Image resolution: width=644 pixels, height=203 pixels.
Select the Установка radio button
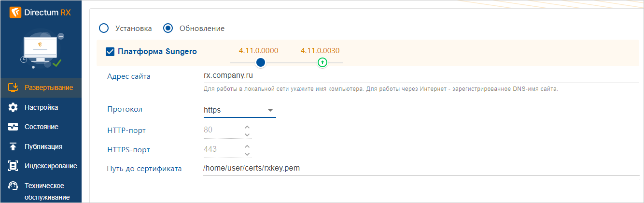pyautogui.click(x=104, y=28)
